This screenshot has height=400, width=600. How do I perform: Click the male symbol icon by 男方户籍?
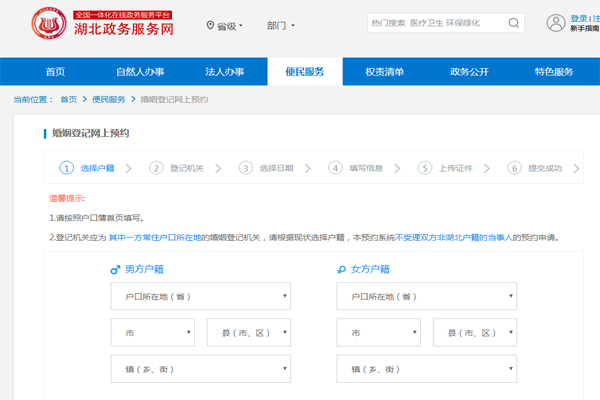tap(115, 270)
